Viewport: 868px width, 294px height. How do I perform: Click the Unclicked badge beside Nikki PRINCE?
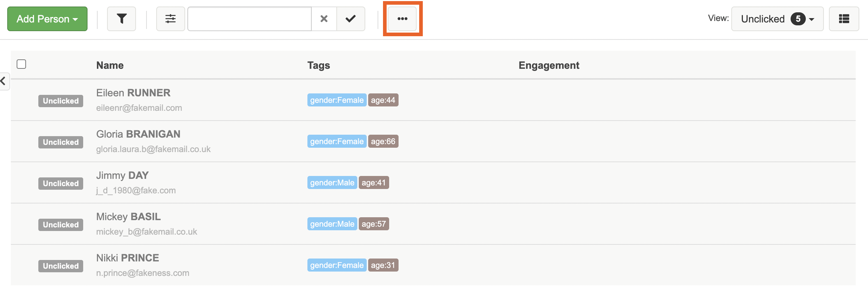click(x=61, y=266)
